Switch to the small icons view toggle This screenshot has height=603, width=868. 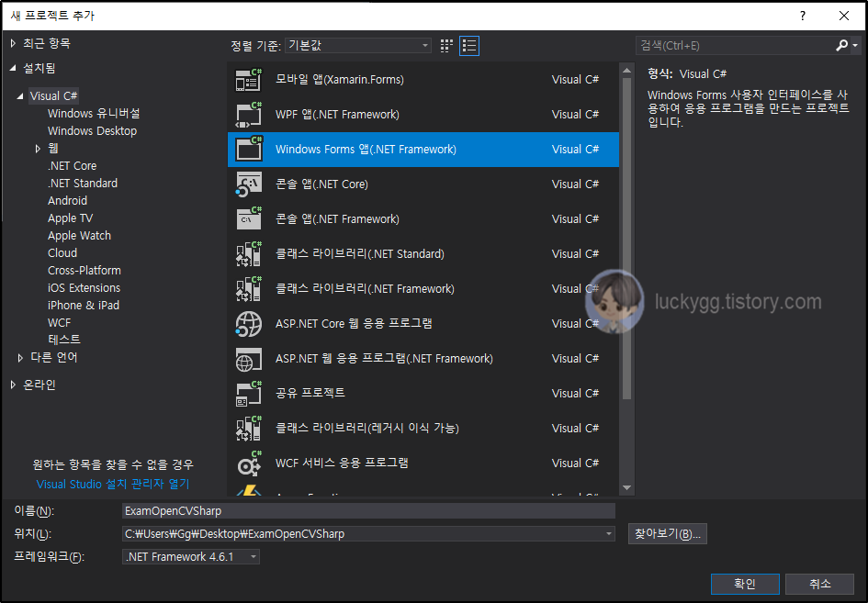446,44
